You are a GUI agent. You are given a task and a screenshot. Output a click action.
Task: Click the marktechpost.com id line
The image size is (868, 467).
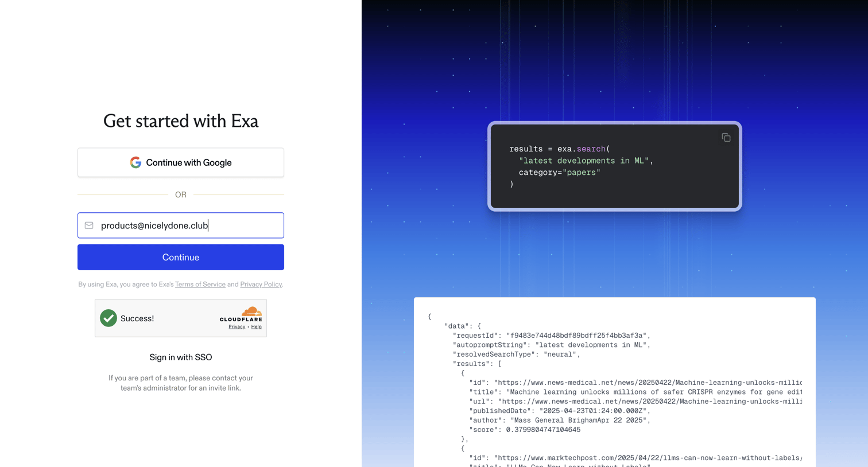(635, 458)
